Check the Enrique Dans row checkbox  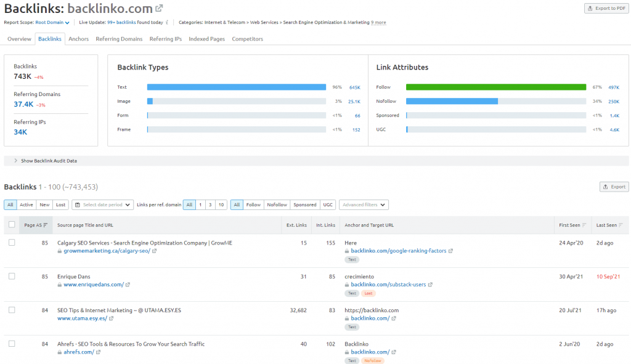point(12,277)
